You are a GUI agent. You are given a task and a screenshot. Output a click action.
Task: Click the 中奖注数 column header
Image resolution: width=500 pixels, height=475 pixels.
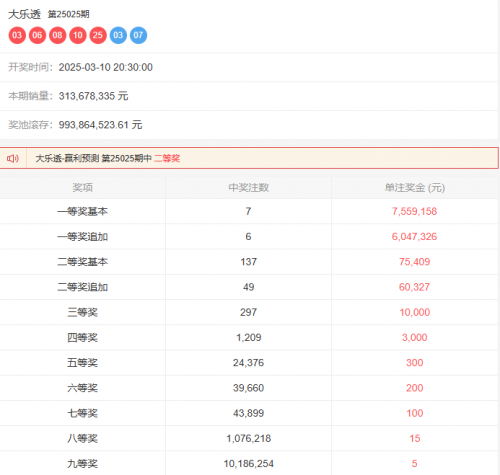pos(249,188)
